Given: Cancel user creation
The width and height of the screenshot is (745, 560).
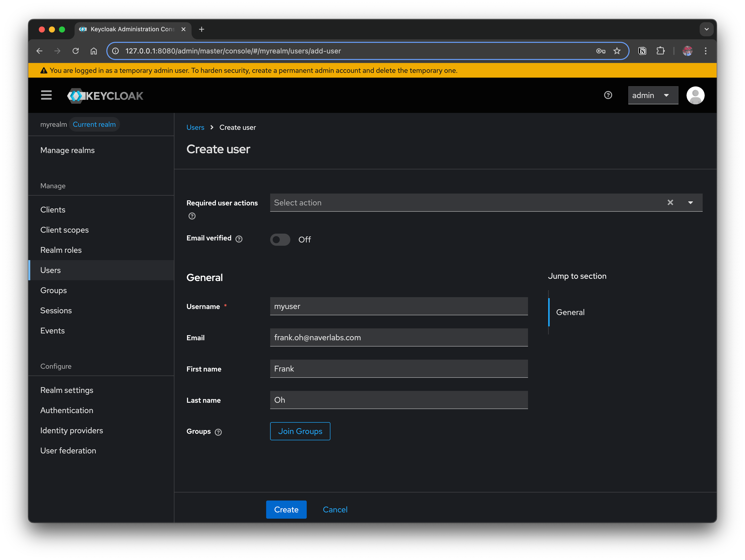Looking at the screenshot, I should [335, 510].
